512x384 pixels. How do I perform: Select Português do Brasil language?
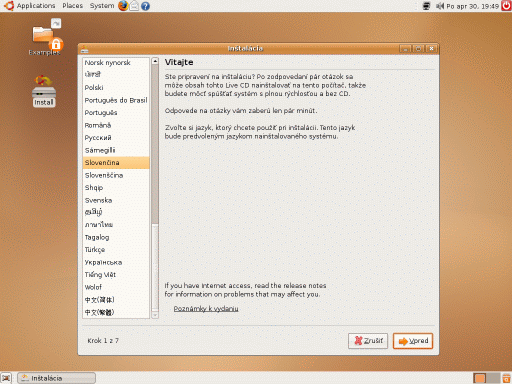click(116, 100)
